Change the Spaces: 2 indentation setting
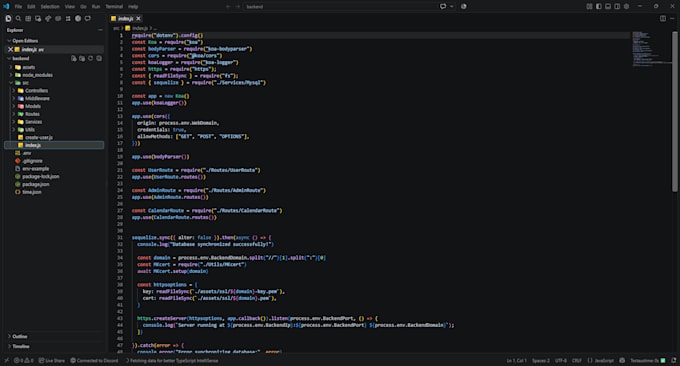 tap(541, 360)
